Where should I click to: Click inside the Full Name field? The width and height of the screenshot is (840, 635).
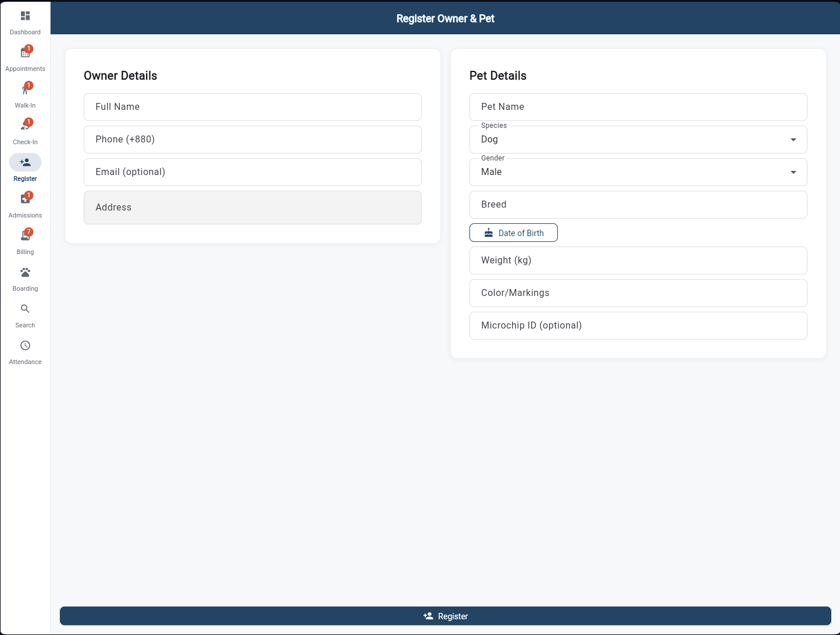(252, 106)
